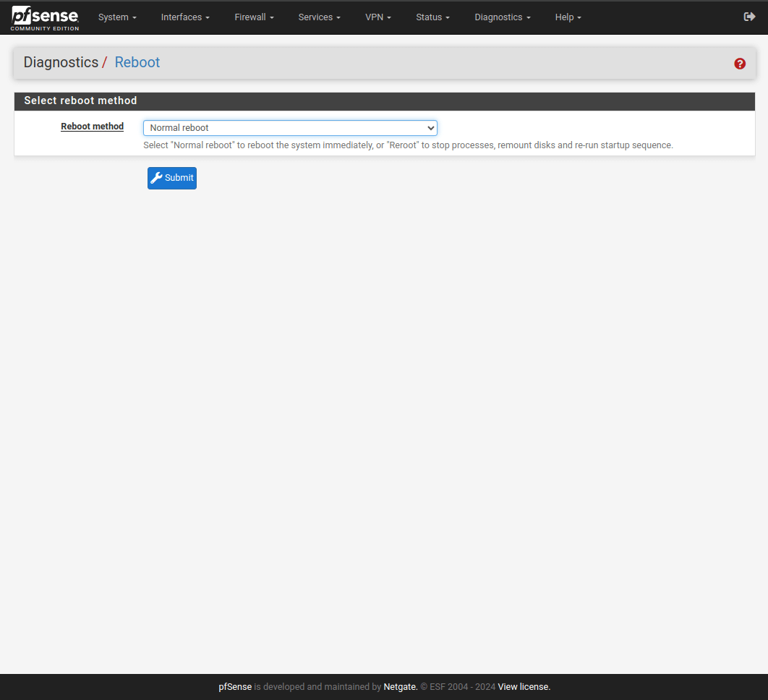Open the Help menu
Screen dimensions: 768x700
568,17
